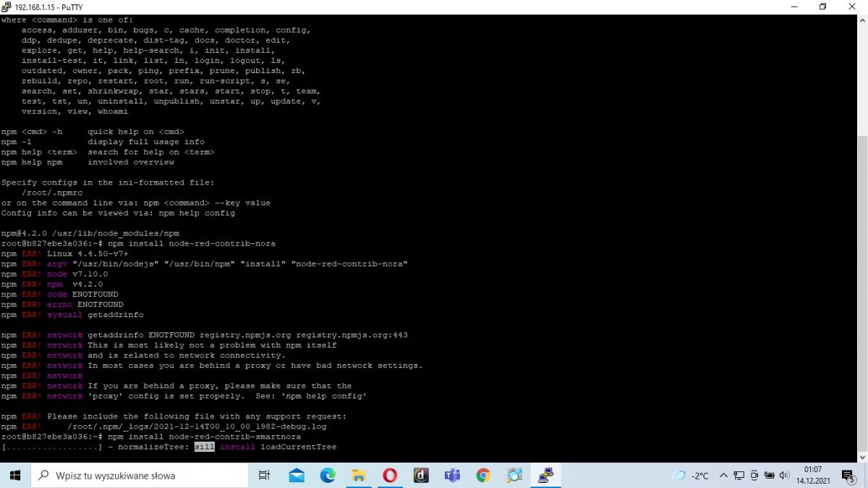Screen dimensions: 868x488
Task: Close the PuTTY window
Action: 853,7
